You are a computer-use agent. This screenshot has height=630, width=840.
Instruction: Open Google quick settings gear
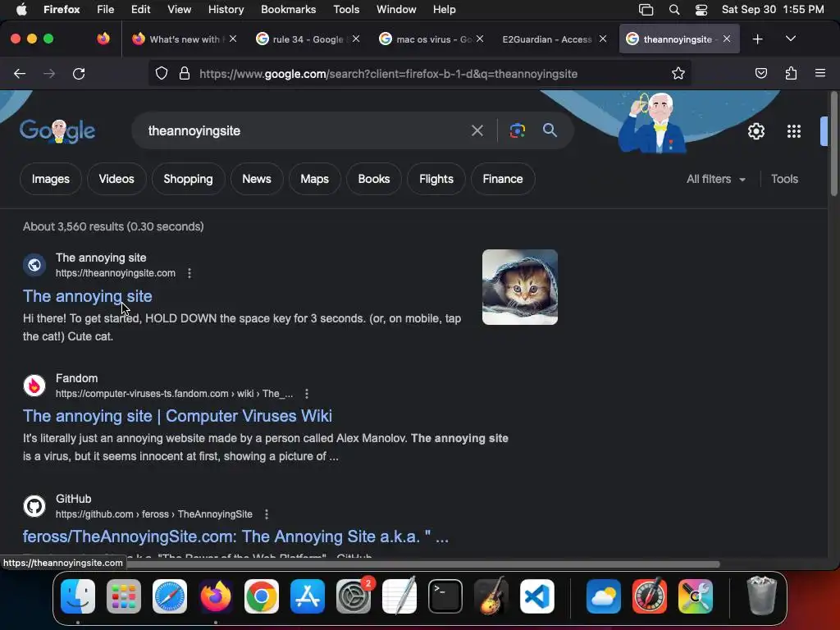pos(756,130)
